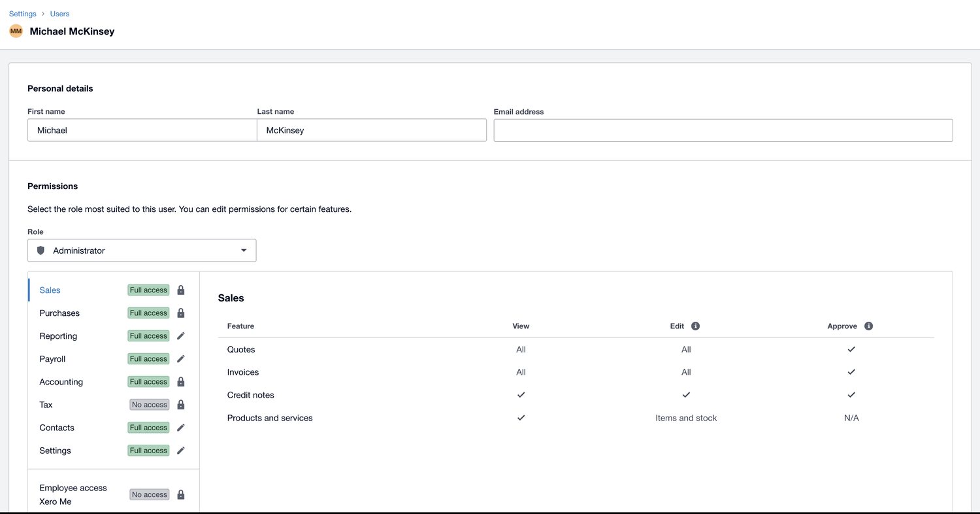The image size is (980, 514).
Task: Click the Invoices Edit 'All' value
Action: pos(686,372)
